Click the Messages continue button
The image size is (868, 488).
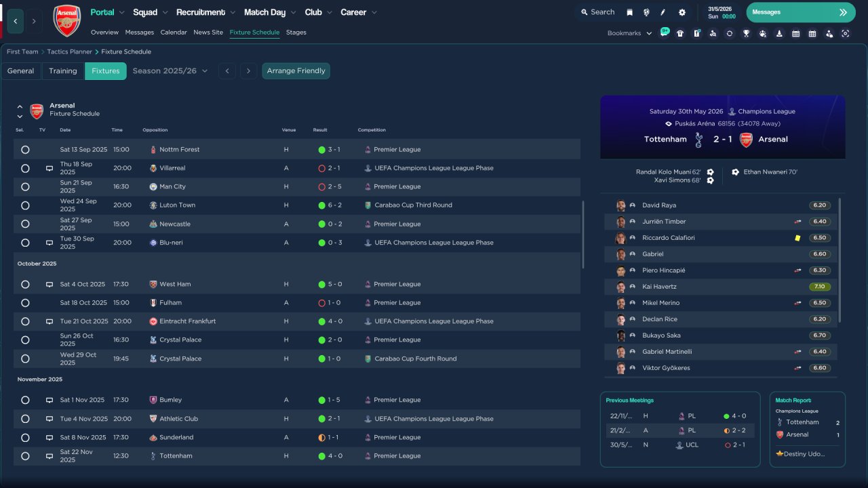tap(800, 12)
